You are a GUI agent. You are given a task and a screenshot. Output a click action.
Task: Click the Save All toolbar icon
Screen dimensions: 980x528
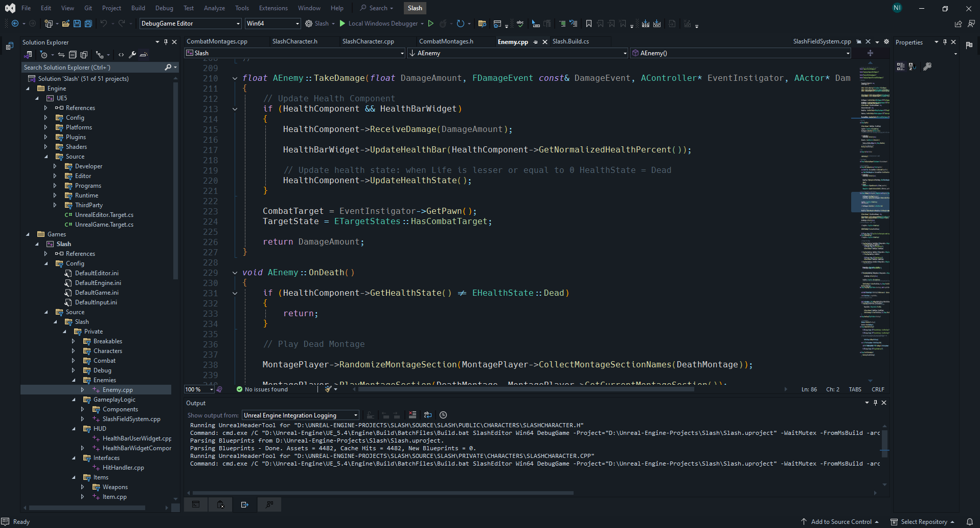coord(88,24)
